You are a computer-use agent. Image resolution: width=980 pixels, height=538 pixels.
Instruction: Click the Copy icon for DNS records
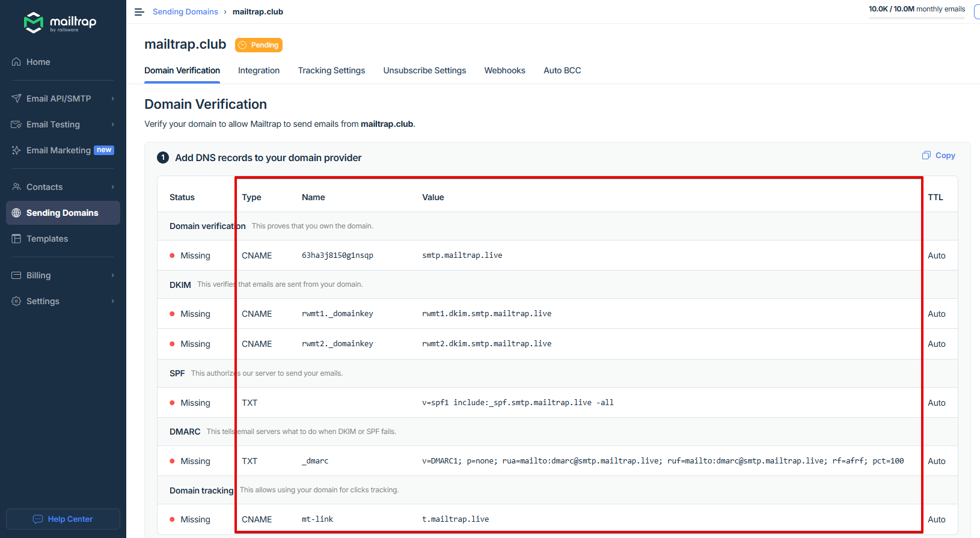click(926, 156)
